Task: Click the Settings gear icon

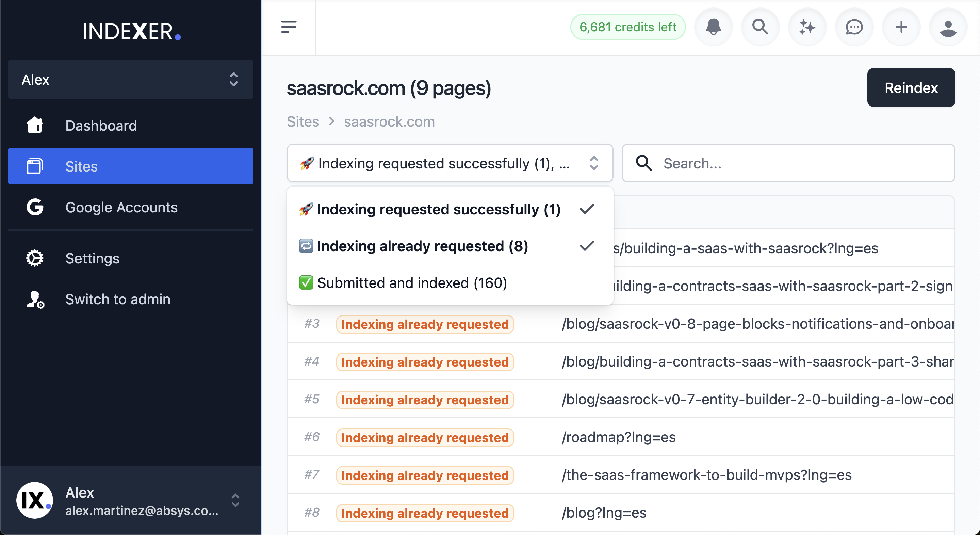Action: [35, 258]
